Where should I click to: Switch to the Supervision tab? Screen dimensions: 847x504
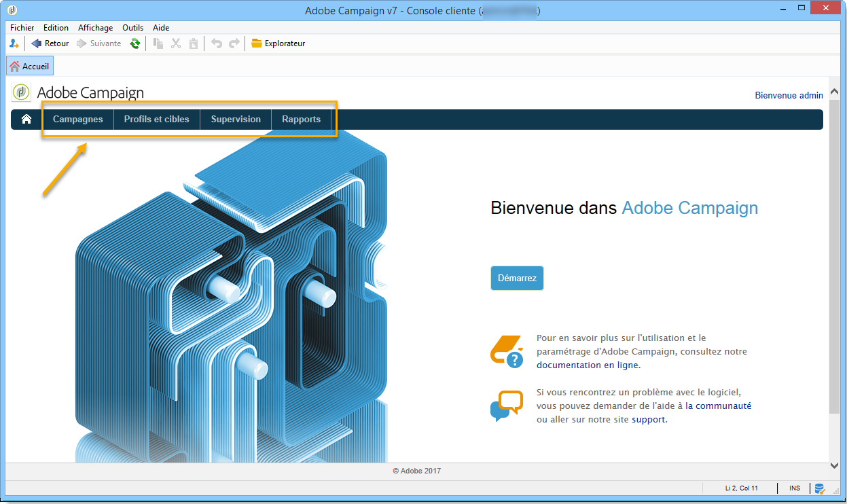click(236, 119)
